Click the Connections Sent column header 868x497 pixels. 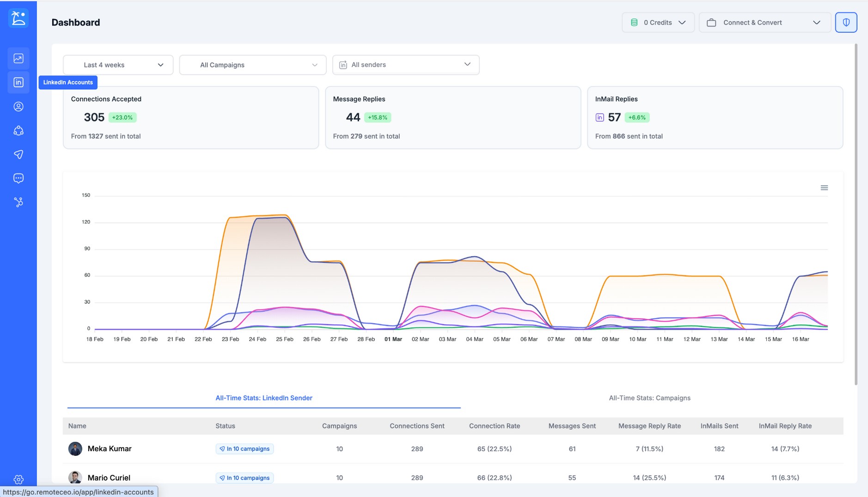click(x=417, y=426)
